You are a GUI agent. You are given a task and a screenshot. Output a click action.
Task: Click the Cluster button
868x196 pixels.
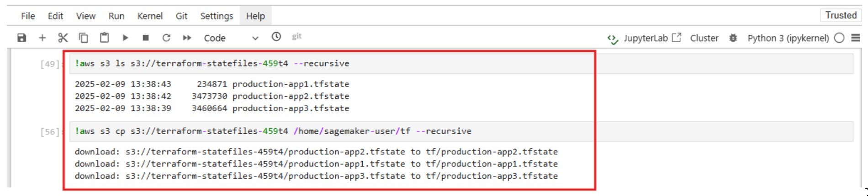(704, 38)
